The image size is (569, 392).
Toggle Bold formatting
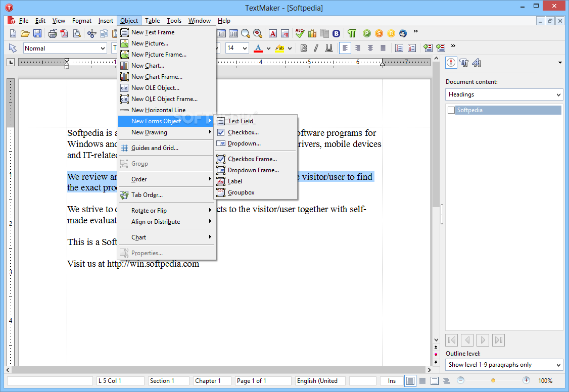[x=304, y=48]
